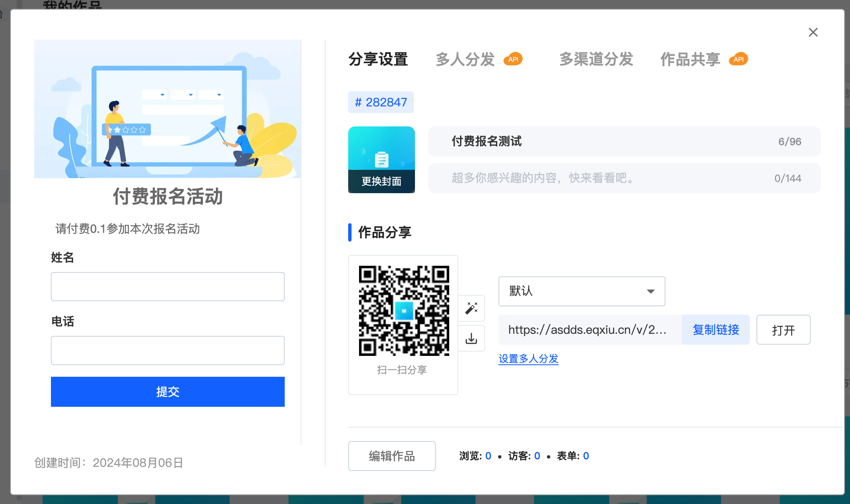850x504 pixels.
Task: Click the 表单 count value
Action: 586,456
